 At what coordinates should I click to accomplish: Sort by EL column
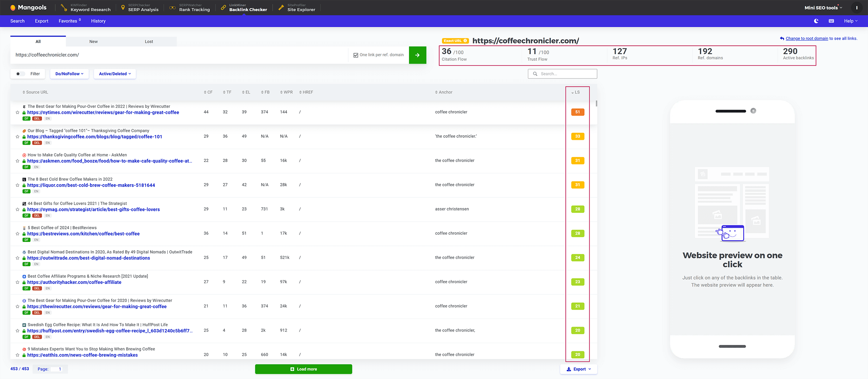[x=246, y=92]
